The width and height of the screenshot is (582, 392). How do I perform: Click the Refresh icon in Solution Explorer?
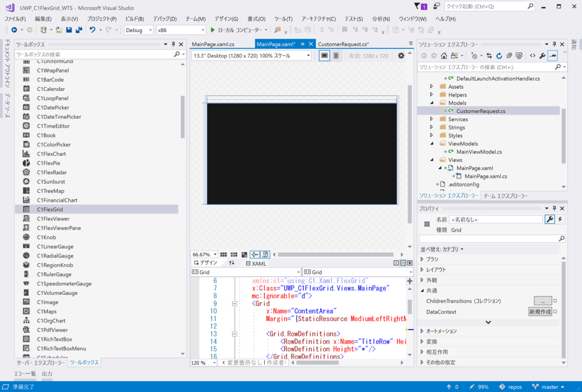499,56
